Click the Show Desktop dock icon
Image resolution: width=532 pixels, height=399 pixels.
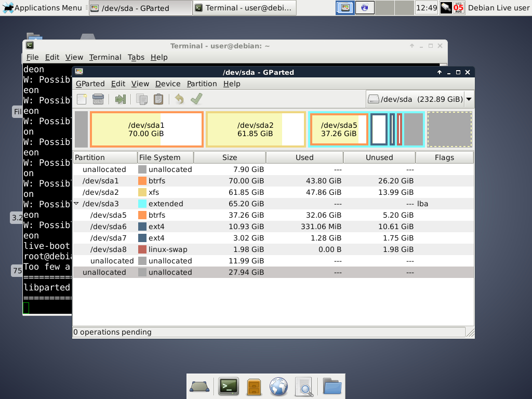[x=199, y=387]
